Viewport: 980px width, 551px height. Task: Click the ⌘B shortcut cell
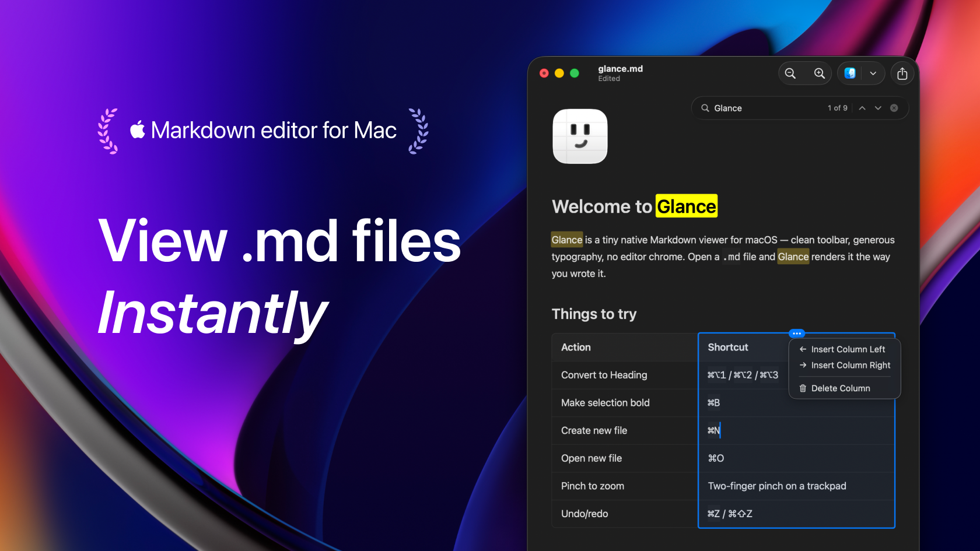coord(796,403)
